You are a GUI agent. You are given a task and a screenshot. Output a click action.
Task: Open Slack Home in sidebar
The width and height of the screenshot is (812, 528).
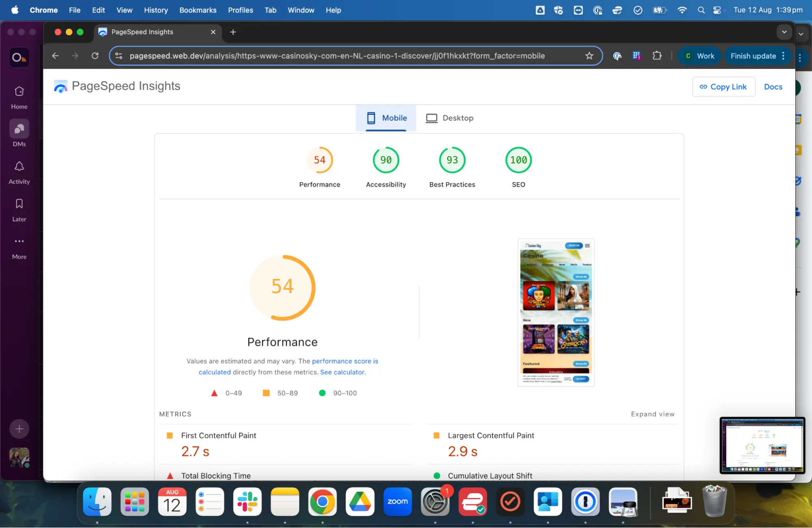19,97
